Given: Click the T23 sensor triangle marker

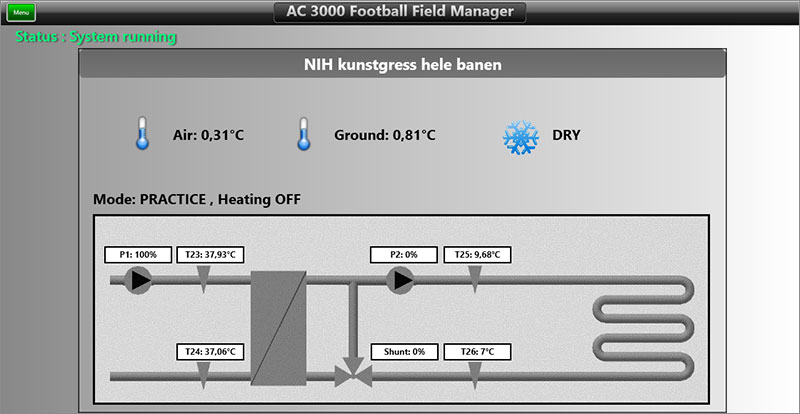Looking at the screenshot, I should [204, 280].
